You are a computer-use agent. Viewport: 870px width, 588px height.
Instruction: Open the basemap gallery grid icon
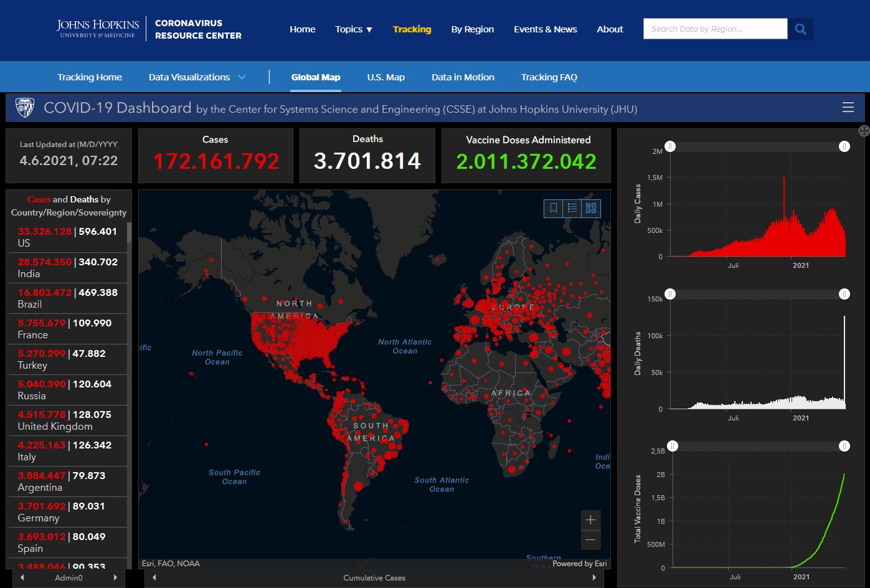coord(591,208)
